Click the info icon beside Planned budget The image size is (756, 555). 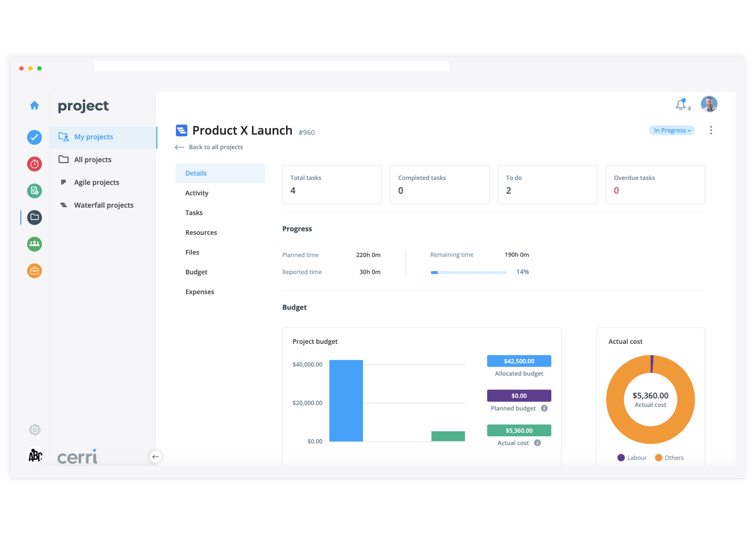(x=544, y=408)
